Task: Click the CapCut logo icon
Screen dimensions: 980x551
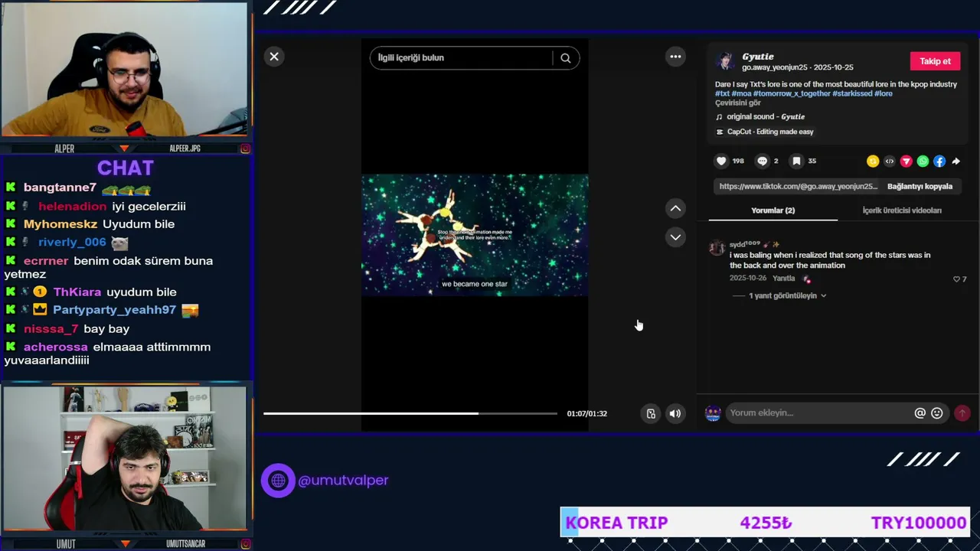Action: 720,132
